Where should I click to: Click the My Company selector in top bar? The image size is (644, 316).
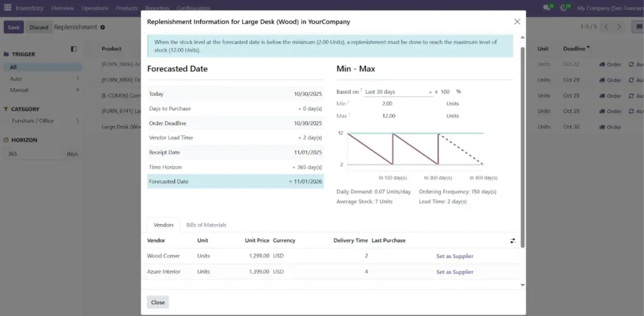(x=610, y=8)
